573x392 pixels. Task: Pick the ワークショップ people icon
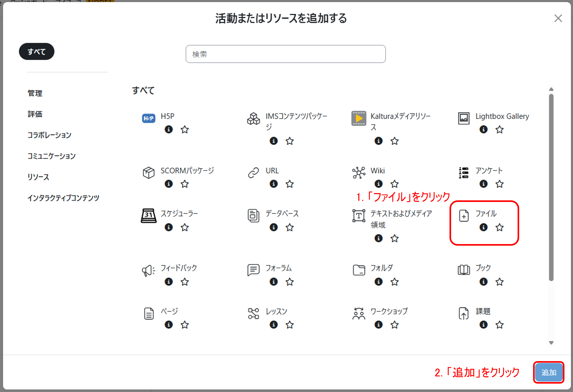point(359,314)
